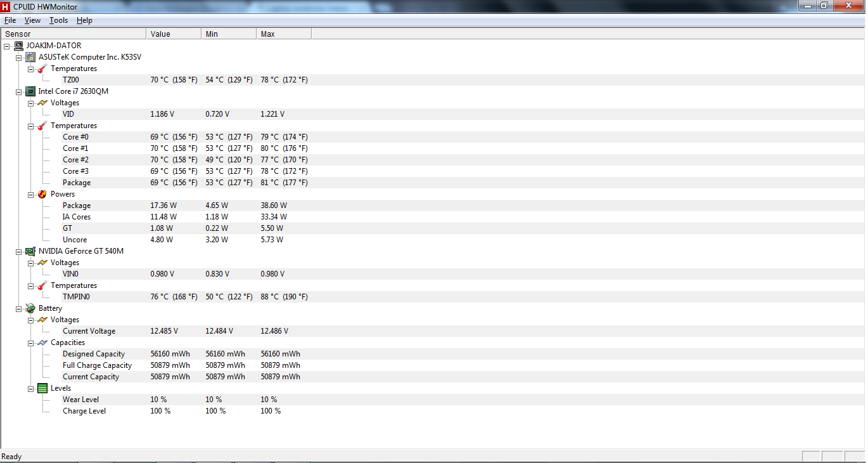Collapse the NVIDIA Voltages group
Image resolution: width=868 pixels, height=463 pixels.
(x=30, y=263)
